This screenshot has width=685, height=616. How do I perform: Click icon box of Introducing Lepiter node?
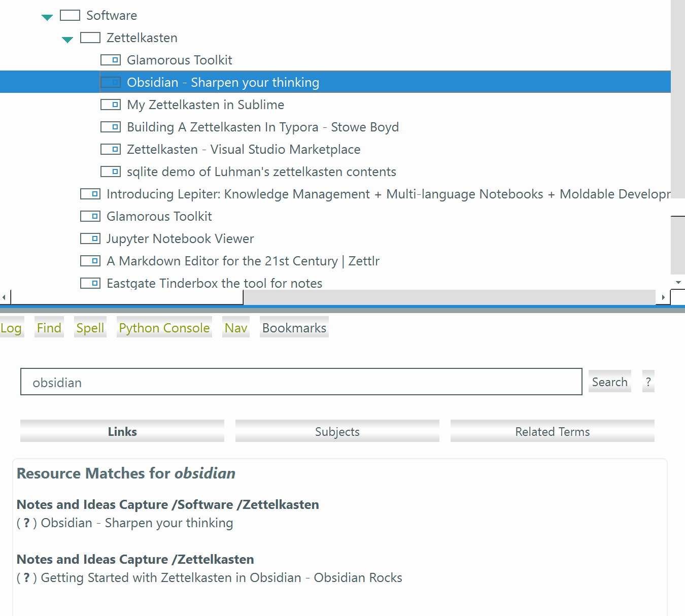pyautogui.click(x=90, y=194)
